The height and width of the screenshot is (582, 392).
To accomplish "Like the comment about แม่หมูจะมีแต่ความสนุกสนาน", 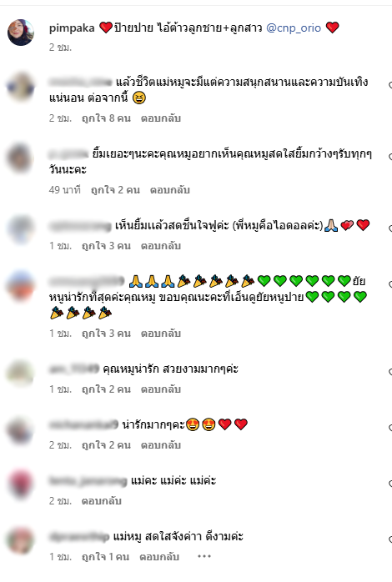I will click(389, 85).
